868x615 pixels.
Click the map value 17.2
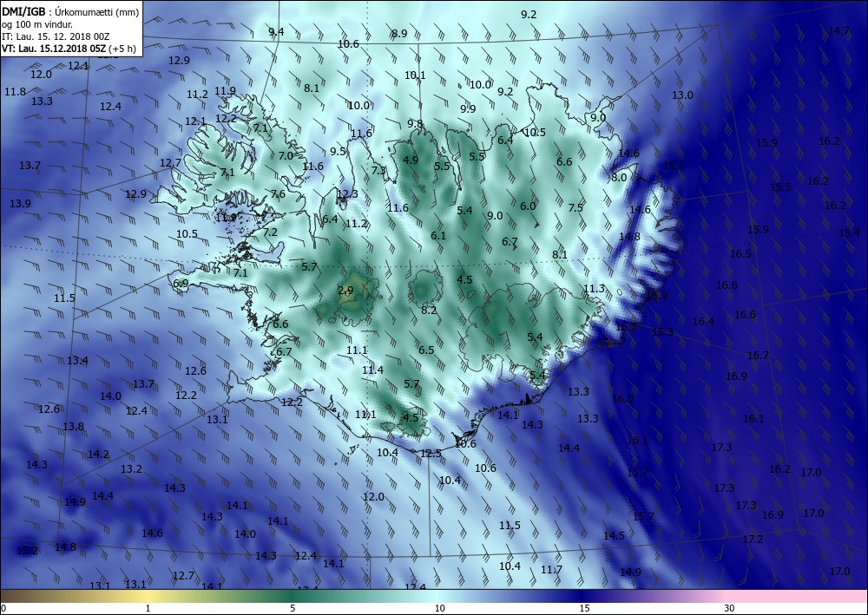753,540
